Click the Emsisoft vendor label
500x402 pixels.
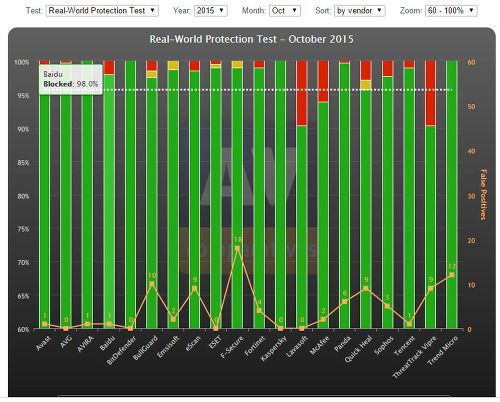click(168, 347)
